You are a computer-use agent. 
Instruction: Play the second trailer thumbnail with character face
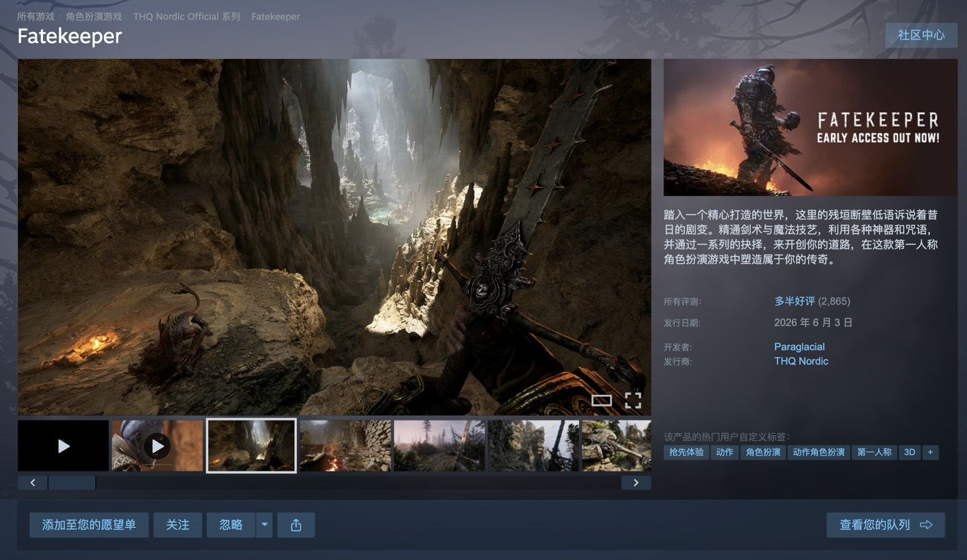[157, 446]
